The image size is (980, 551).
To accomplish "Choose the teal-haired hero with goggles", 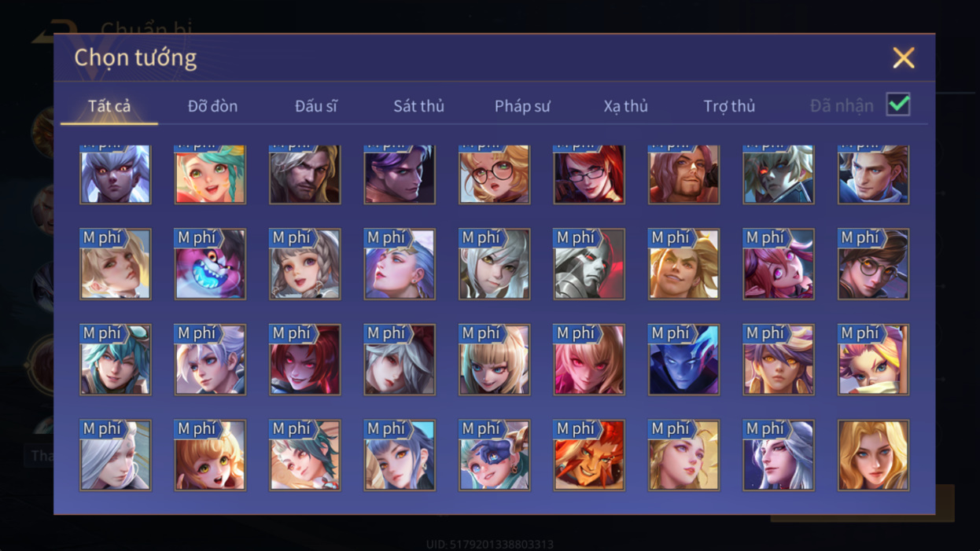I will click(115, 360).
